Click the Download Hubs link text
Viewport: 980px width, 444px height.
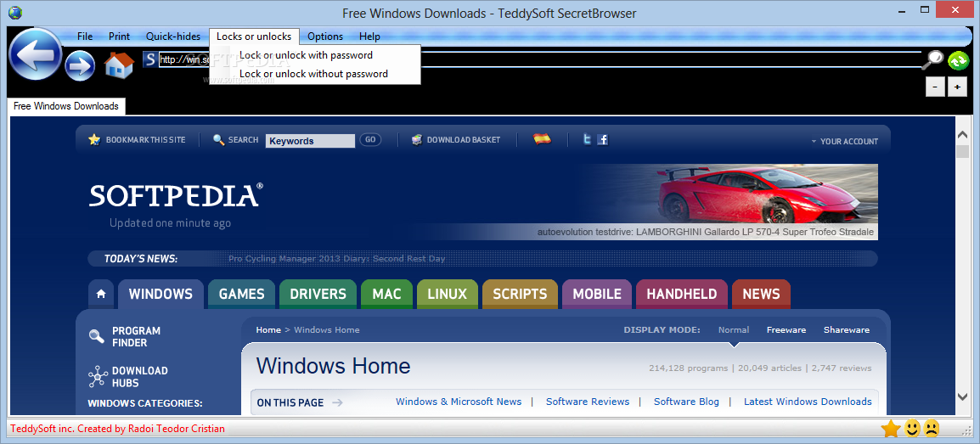pyautogui.click(x=140, y=377)
